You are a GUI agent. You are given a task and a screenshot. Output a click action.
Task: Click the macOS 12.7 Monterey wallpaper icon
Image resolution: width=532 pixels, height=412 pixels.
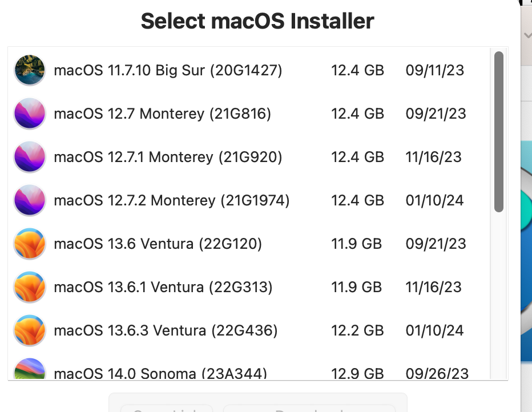pos(29,114)
